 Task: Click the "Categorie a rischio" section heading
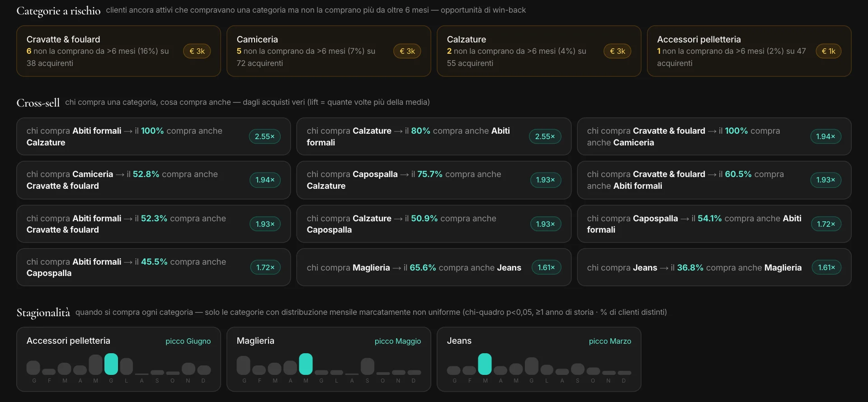click(x=58, y=10)
